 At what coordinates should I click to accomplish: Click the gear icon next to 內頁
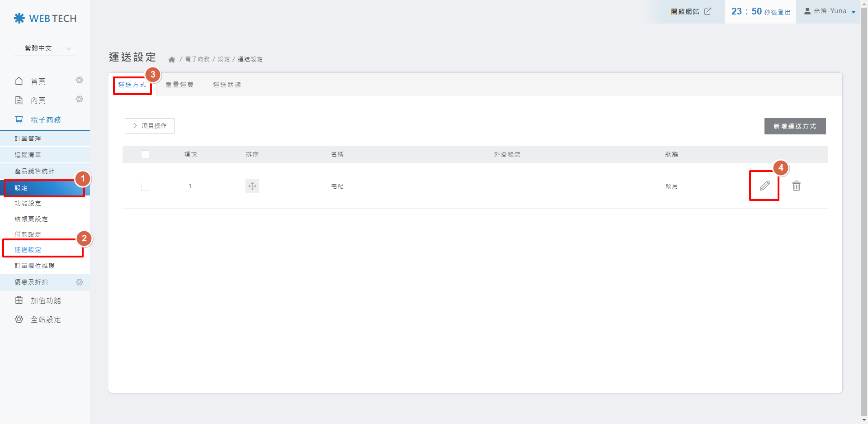click(x=79, y=99)
